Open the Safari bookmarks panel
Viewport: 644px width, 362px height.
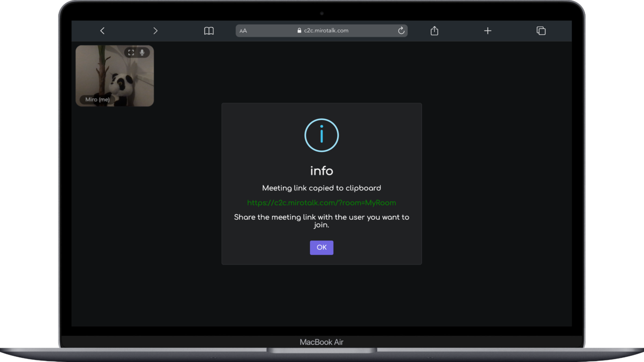(x=209, y=31)
